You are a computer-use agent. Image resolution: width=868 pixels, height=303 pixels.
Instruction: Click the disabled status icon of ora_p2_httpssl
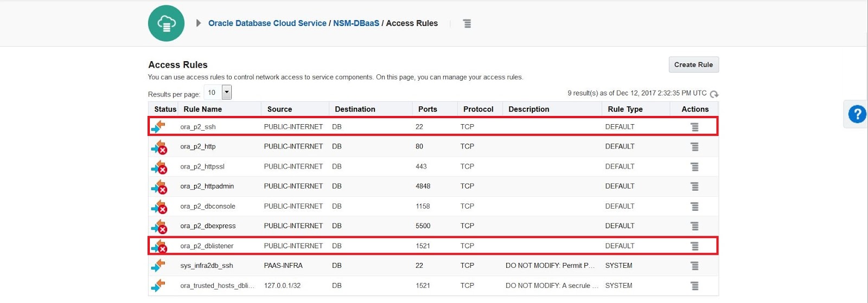point(159,167)
